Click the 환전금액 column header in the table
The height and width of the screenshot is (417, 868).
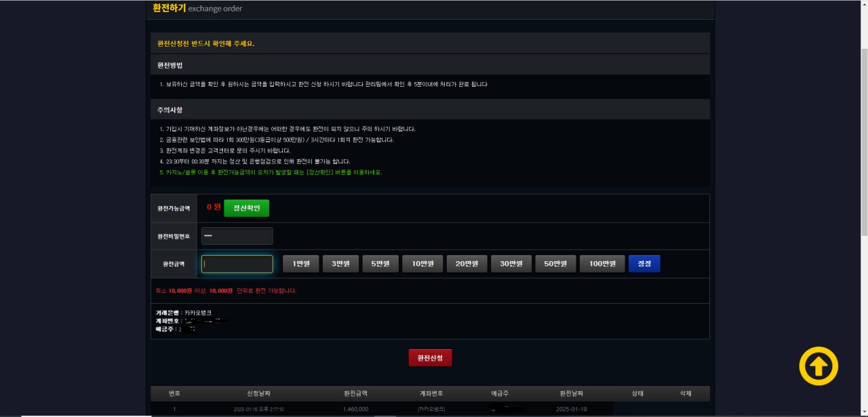[355, 393]
